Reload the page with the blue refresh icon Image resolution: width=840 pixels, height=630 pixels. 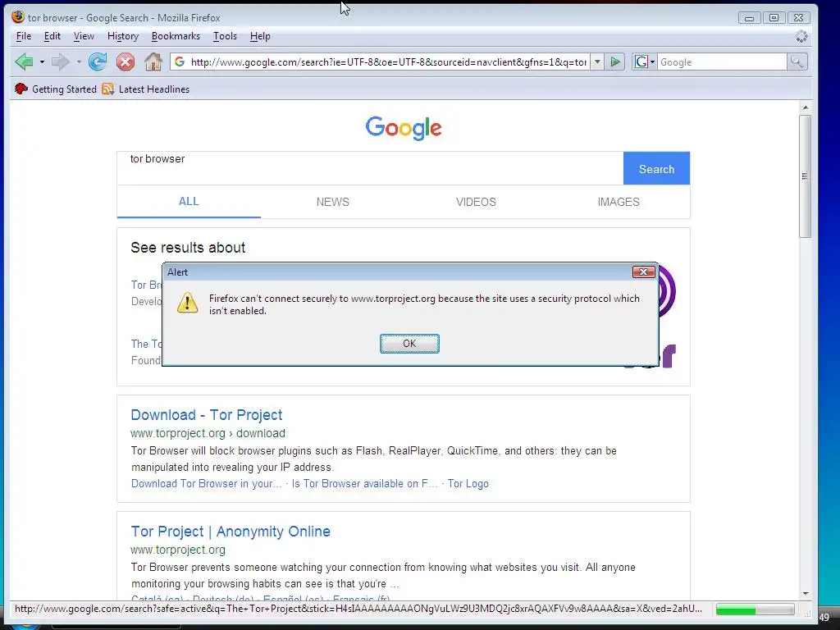point(98,62)
